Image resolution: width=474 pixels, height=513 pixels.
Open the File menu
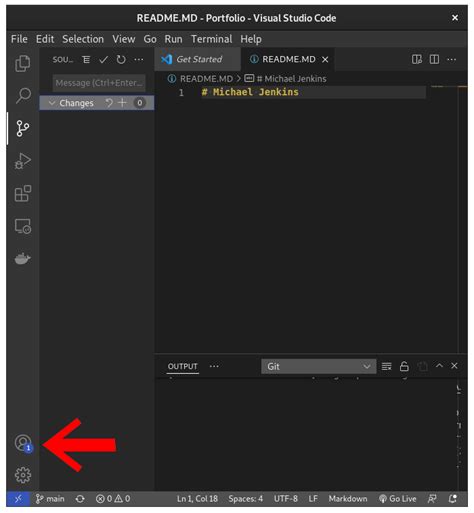(x=19, y=39)
